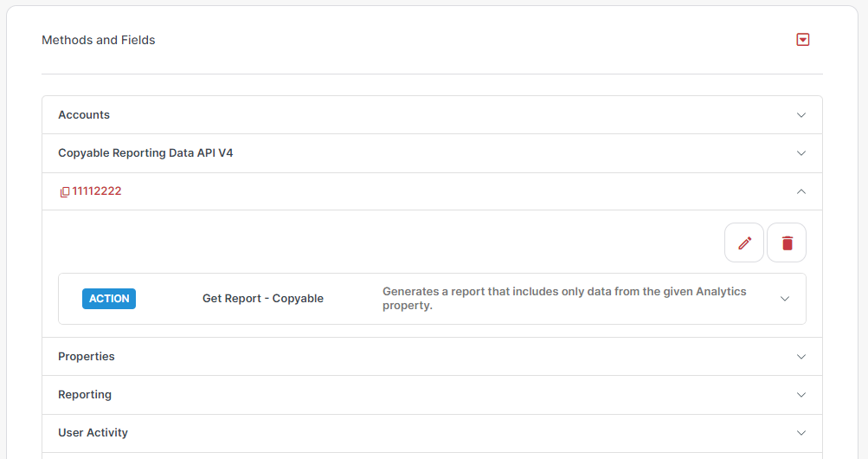Collapse the 11112222 section chevron
Screen dimensions: 868x459
[801, 191]
